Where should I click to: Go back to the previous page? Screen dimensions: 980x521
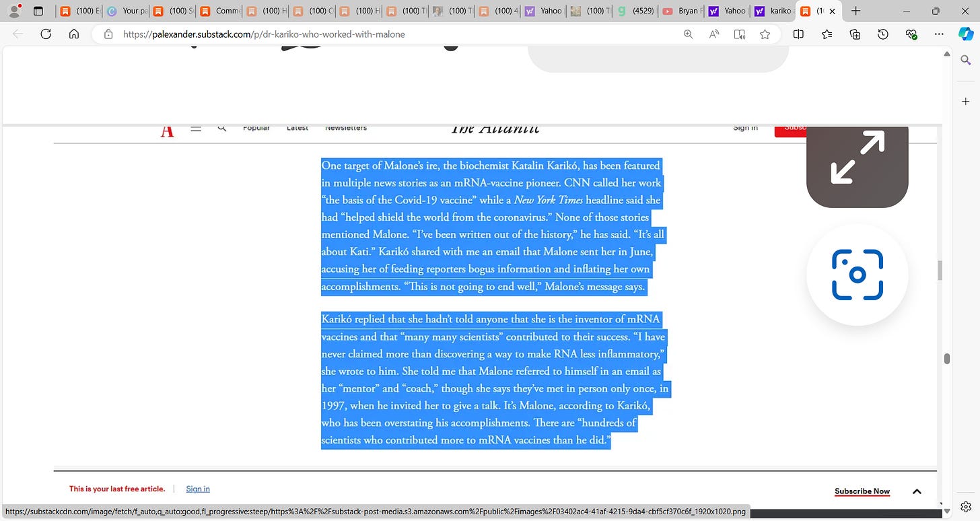[18, 34]
